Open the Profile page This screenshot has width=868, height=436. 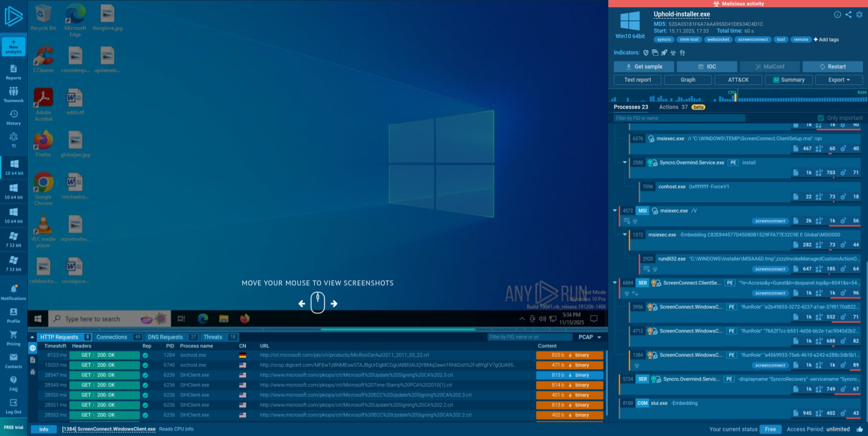click(14, 315)
